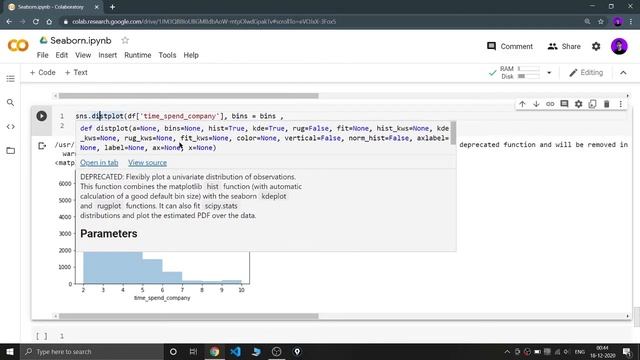Star the Seaborn.ipynb notebook

click(125, 40)
